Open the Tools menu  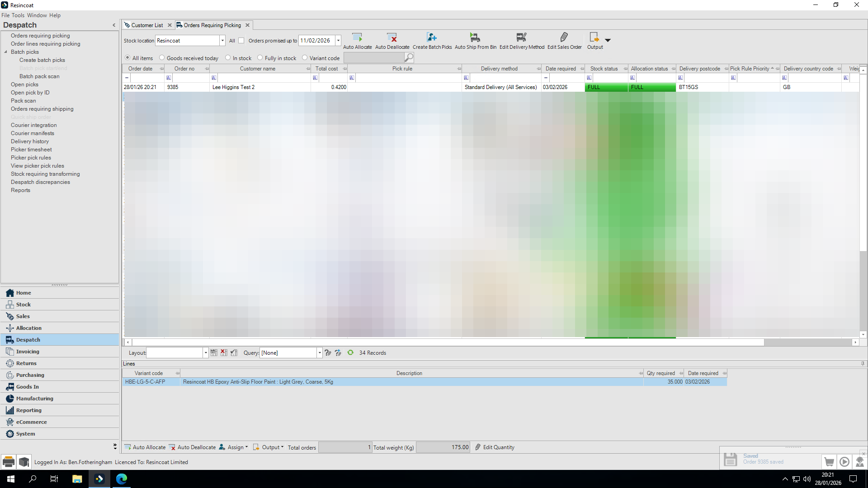pyautogui.click(x=18, y=15)
